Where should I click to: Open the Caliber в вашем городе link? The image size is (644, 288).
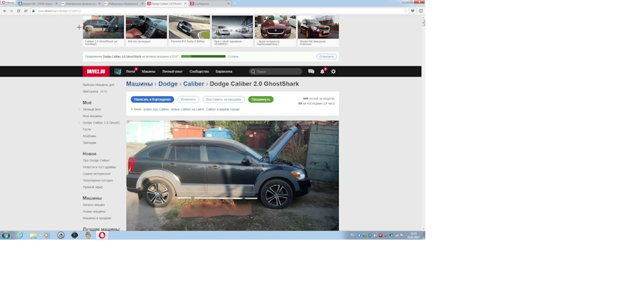(x=223, y=109)
